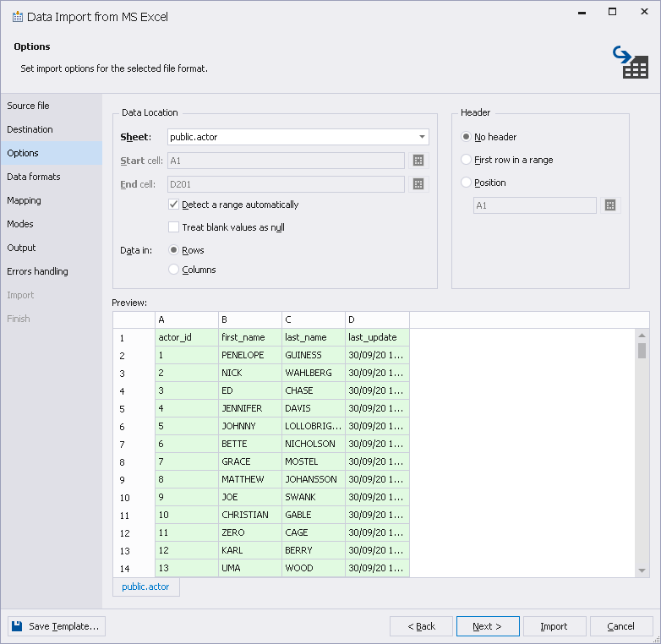Go to the Mapping step
Screen dimensions: 661x644
click(24, 200)
